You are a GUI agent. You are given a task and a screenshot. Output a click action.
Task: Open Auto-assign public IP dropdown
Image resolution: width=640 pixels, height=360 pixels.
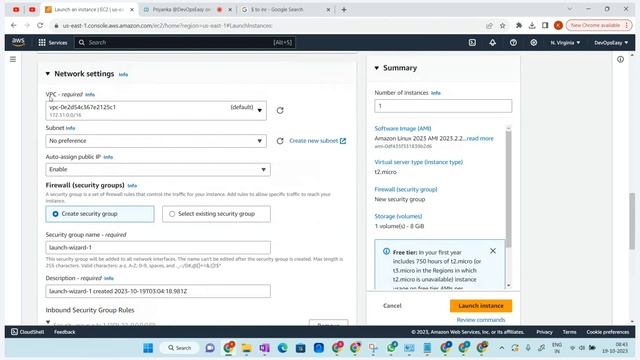click(158, 169)
